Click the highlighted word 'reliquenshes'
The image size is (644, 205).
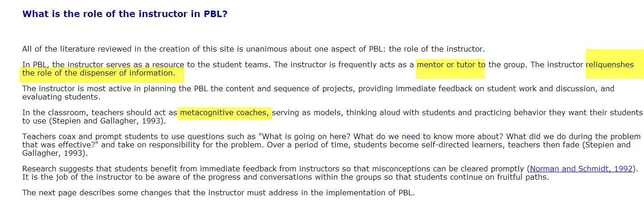609,64
